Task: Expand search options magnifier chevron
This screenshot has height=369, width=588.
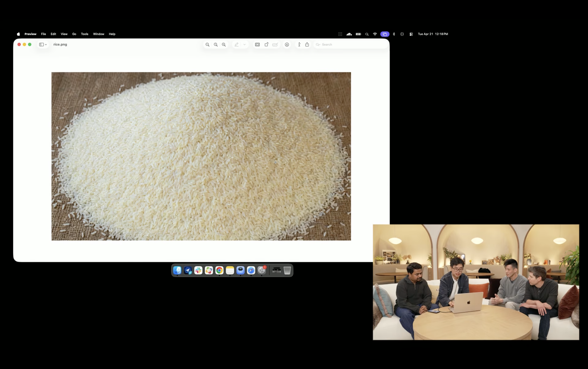Action: [318, 45]
